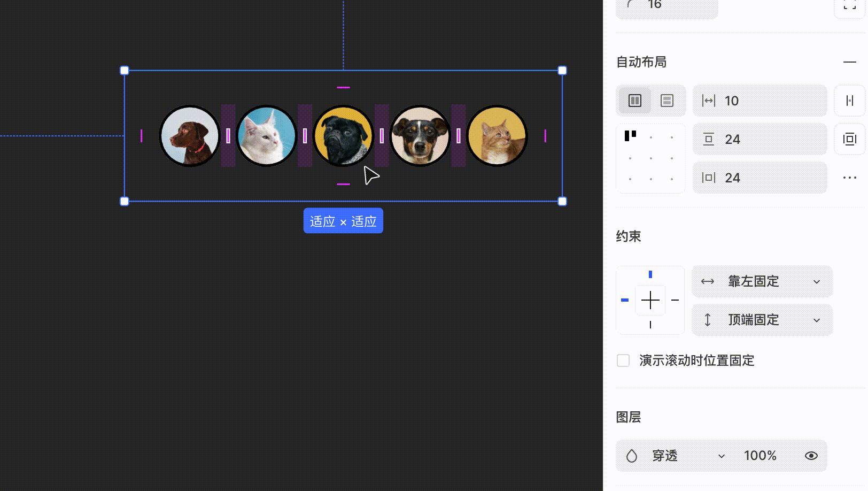Click 约束 section title
This screenshot has height=491, width=868.
[x=629, y=236]
